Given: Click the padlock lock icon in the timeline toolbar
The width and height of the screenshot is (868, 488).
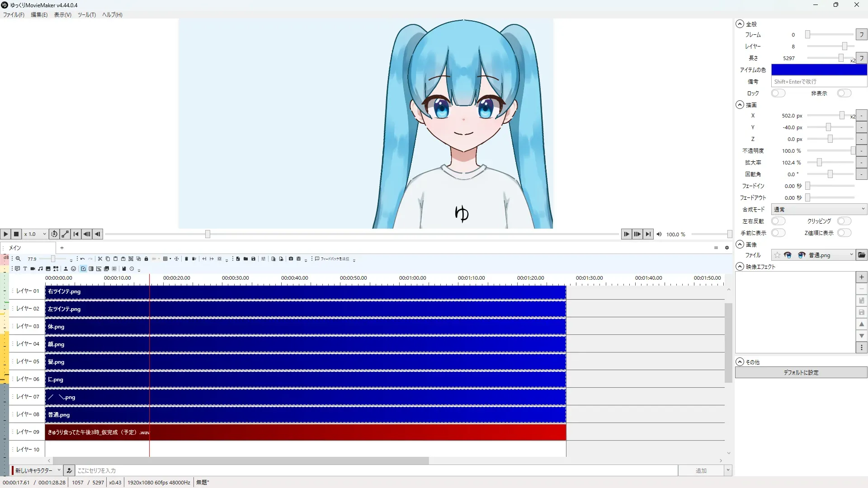Looking at the screenshot, I should pyautogui.click(x=146, y=259).
